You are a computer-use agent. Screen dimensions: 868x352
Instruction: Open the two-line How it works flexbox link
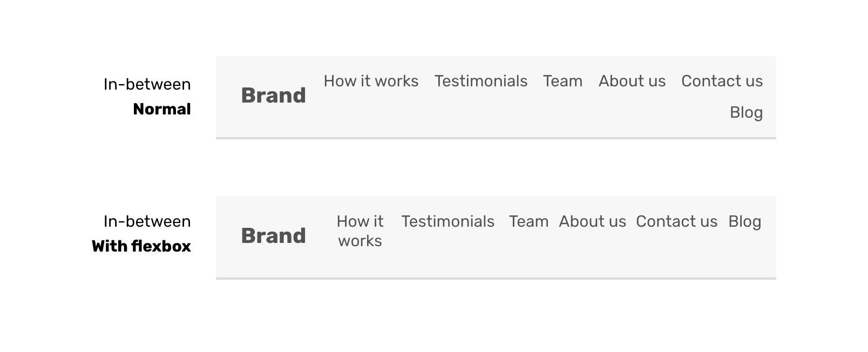click(x=360, y=231)
